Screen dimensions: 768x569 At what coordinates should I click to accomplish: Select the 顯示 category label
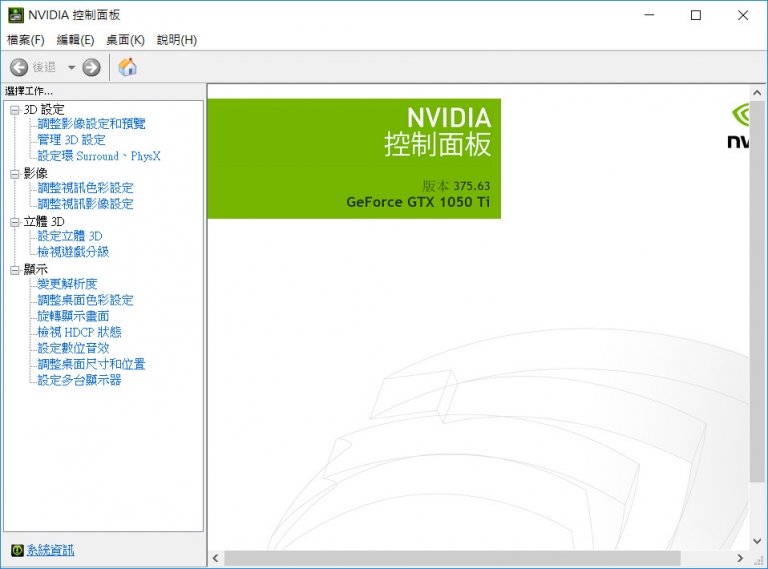coord(36,270)
